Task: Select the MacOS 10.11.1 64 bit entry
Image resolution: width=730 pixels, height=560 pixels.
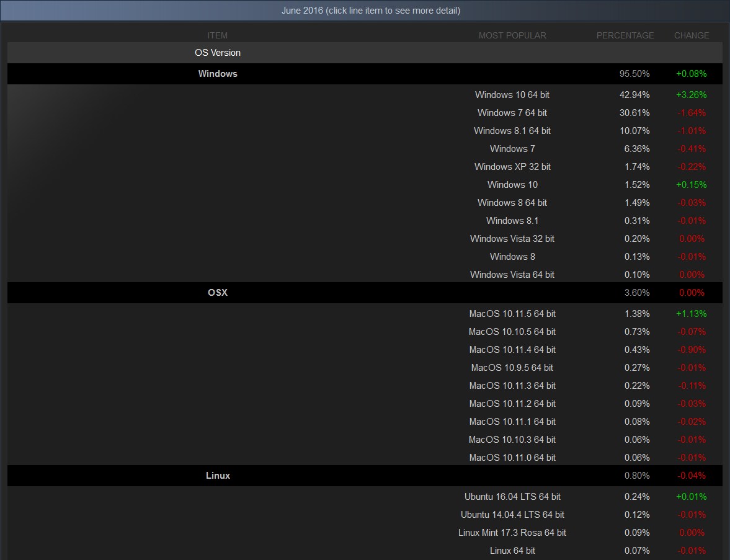Action: pyautogui.click(x=512, y=421)
